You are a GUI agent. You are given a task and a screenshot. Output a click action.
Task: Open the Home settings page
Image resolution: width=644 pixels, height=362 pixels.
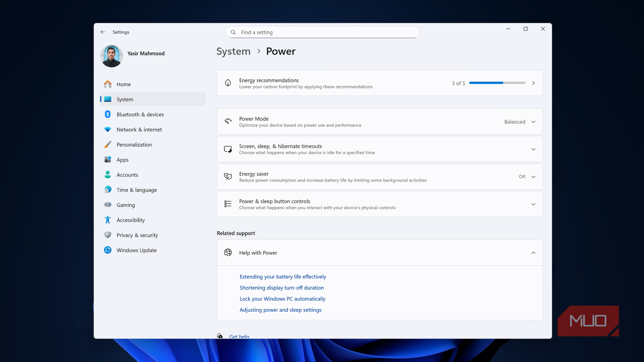(x=153, y=84)
